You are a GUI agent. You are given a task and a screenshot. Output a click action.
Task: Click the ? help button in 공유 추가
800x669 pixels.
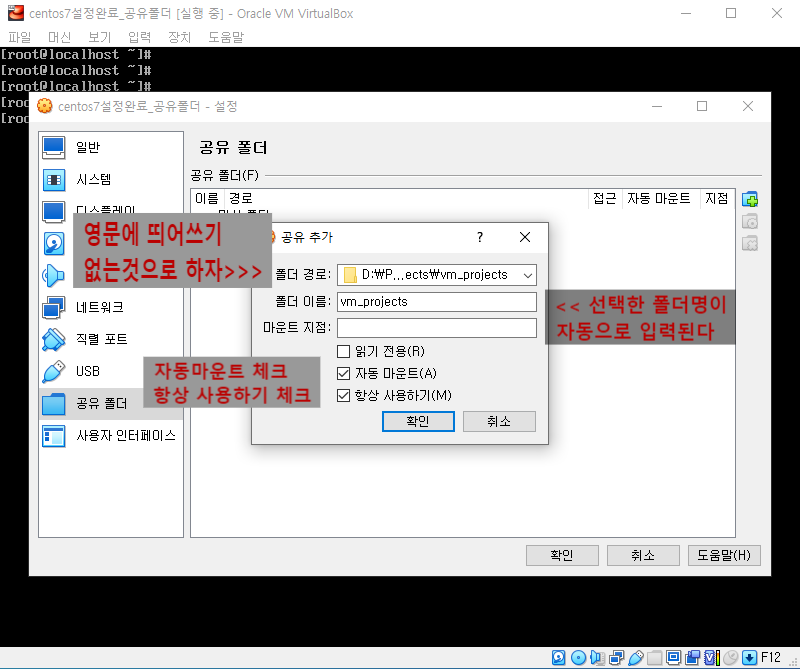[x=480, y=237]
